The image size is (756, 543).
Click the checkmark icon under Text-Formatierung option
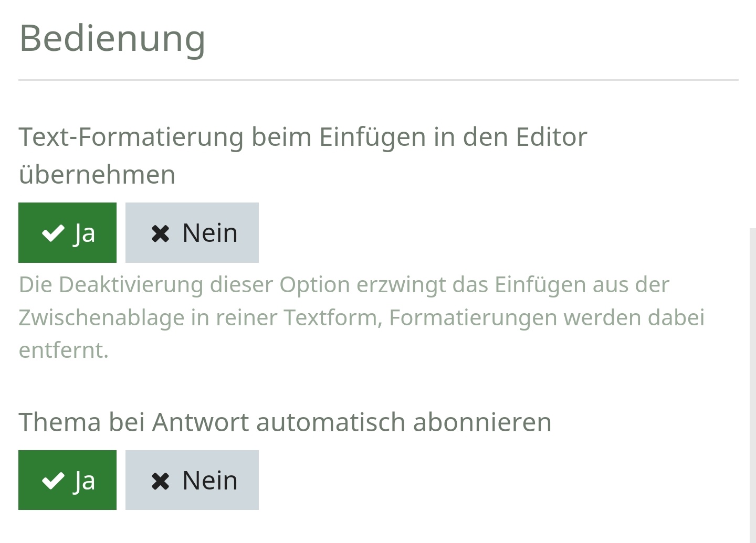tap(52, 233)
